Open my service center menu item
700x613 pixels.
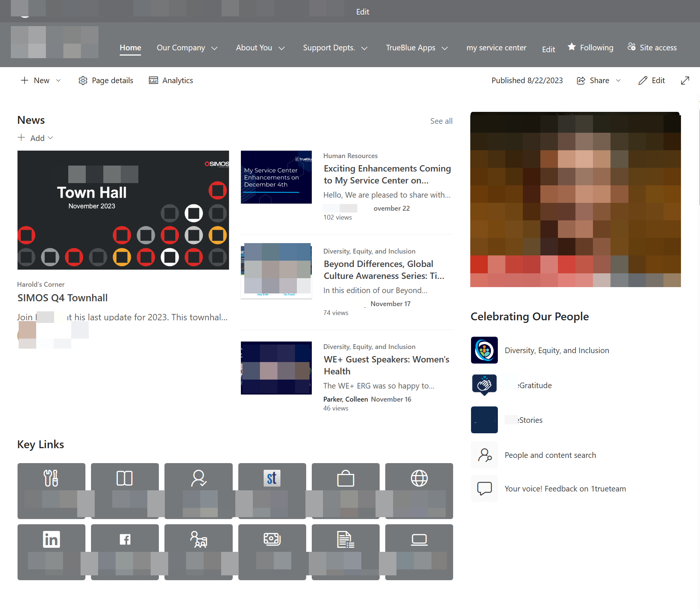tap(496, 47)
